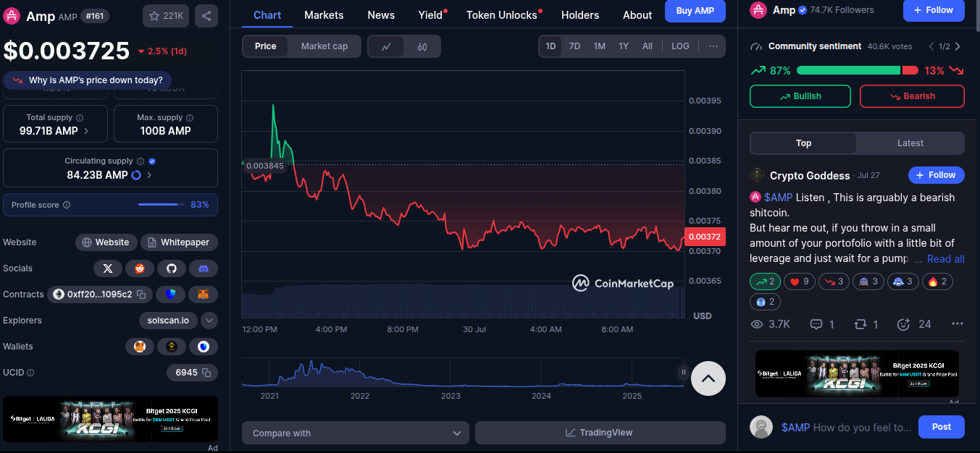Select the candlestick chart type
This screenshot has height=453, width=980.
point(422,46)
